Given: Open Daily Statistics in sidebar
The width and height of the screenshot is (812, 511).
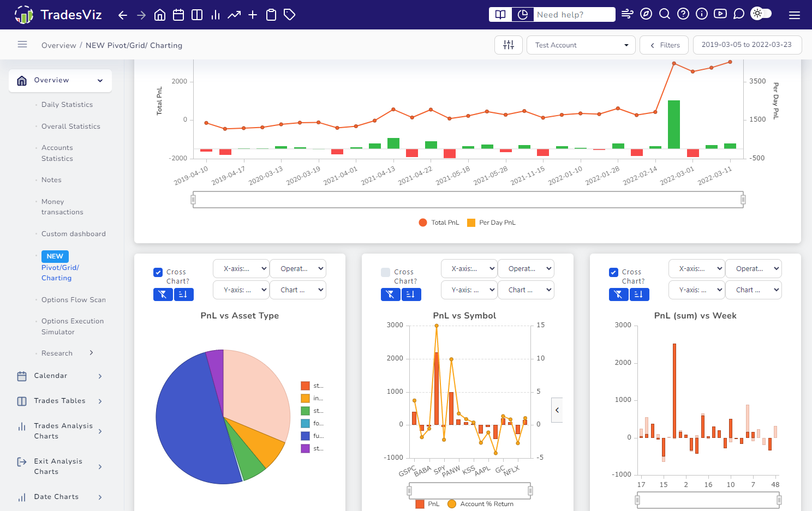Looking at the screenshot, I should (67, 105).
